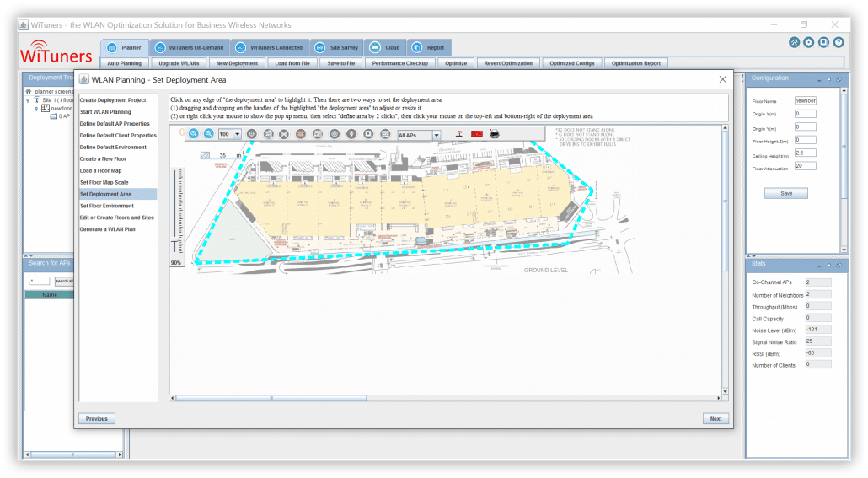Viewport: 868px width, 478px height.
Task: Select the red wall obstacle icon
Action: [477, 134]
